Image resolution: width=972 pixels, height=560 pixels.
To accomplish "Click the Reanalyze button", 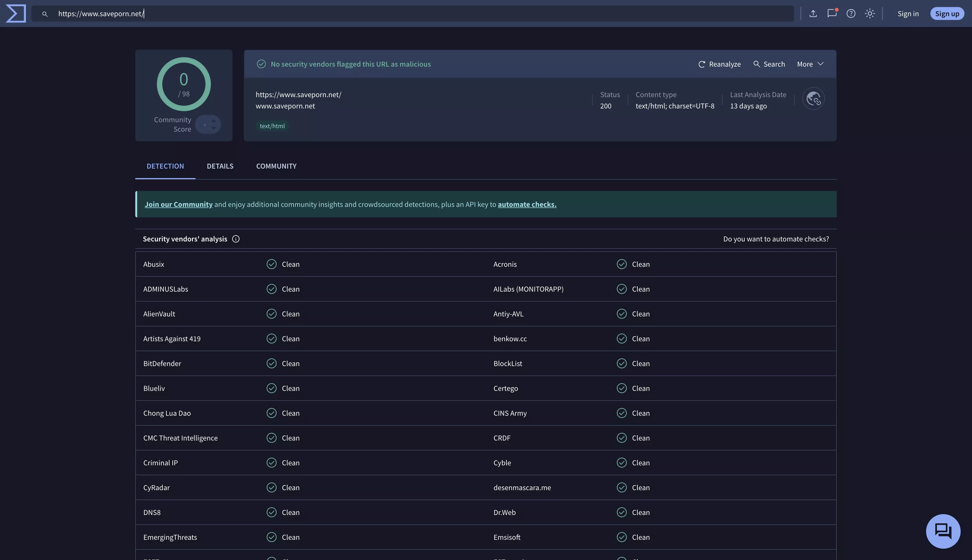I will [719, 64].
